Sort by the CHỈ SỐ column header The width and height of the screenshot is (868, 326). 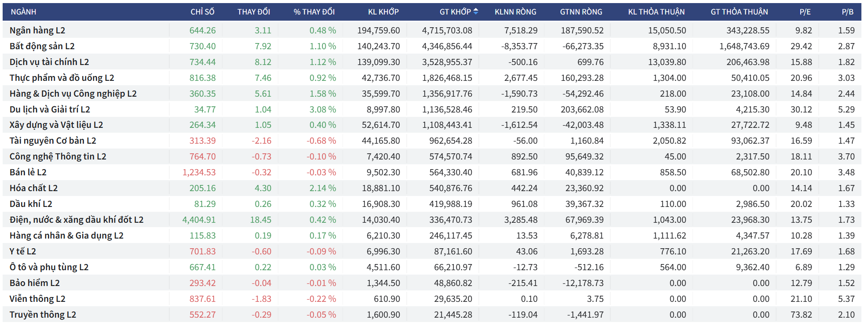click(x=202, y=12)
